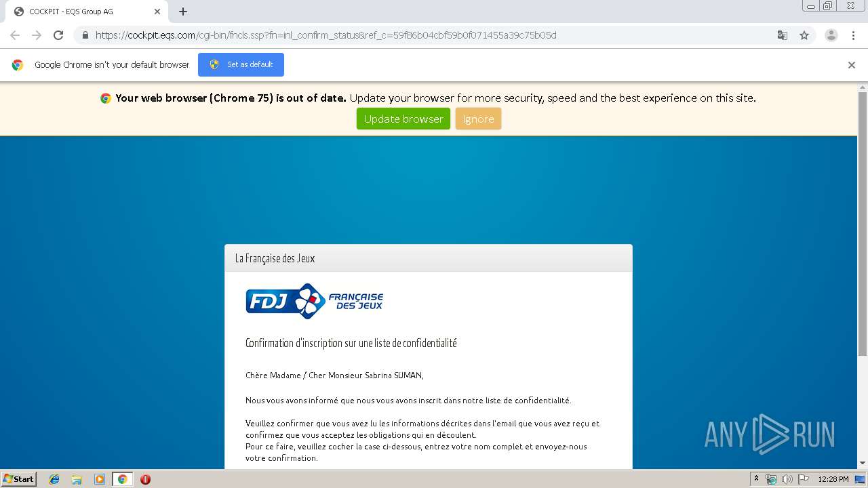The width and height of the screenshot is (868, 488).
Task: Dismiss the default browser notification bar
Action: [851, 65]
